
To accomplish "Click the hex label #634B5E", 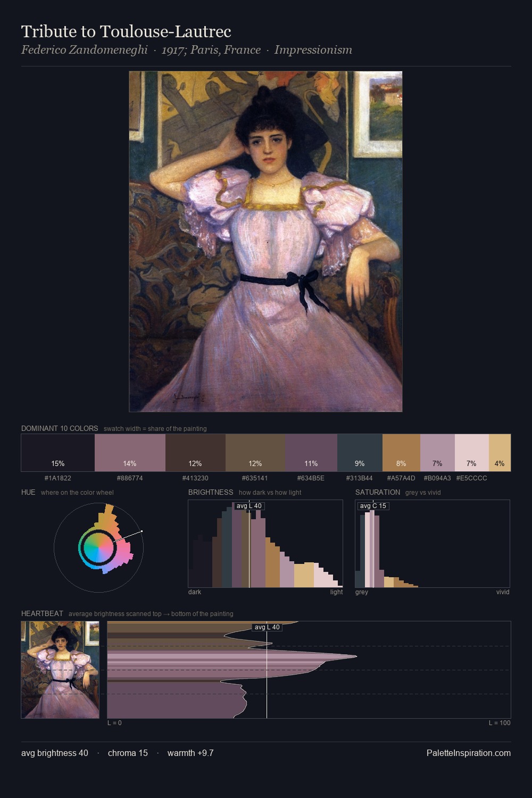I will [x=311, y=478].
